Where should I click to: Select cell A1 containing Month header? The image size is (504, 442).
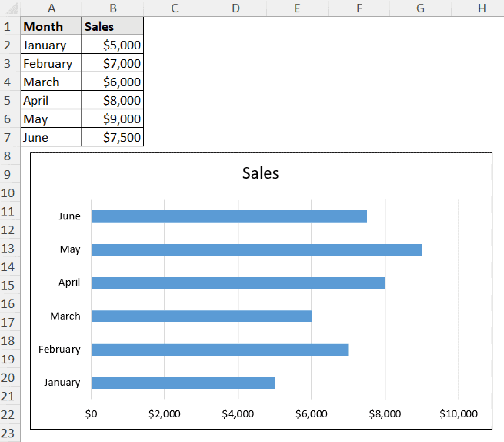point(51,26)
